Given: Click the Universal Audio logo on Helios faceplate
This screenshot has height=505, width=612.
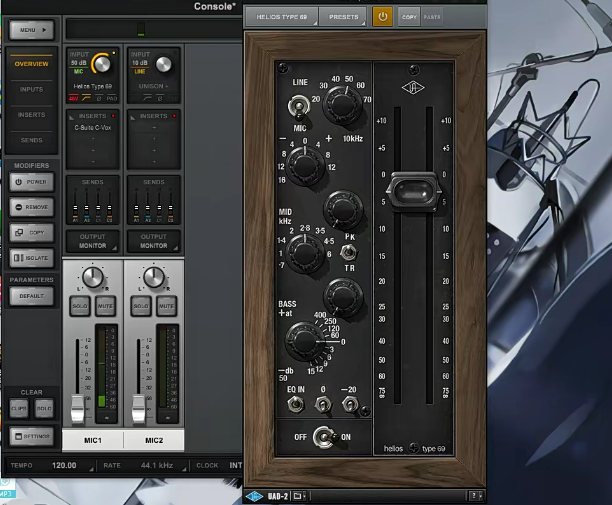Looking at the screenshot, I should click(413, 88).
